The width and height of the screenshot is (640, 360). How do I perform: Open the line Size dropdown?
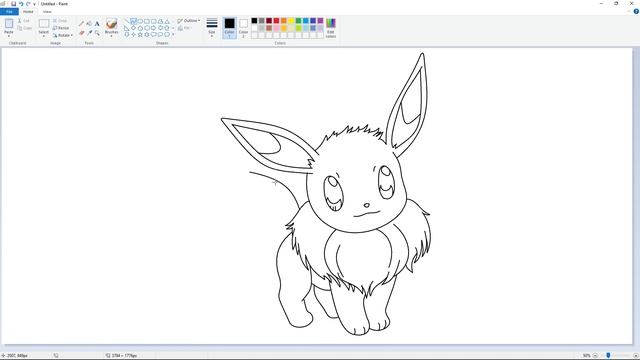point(212,27)
